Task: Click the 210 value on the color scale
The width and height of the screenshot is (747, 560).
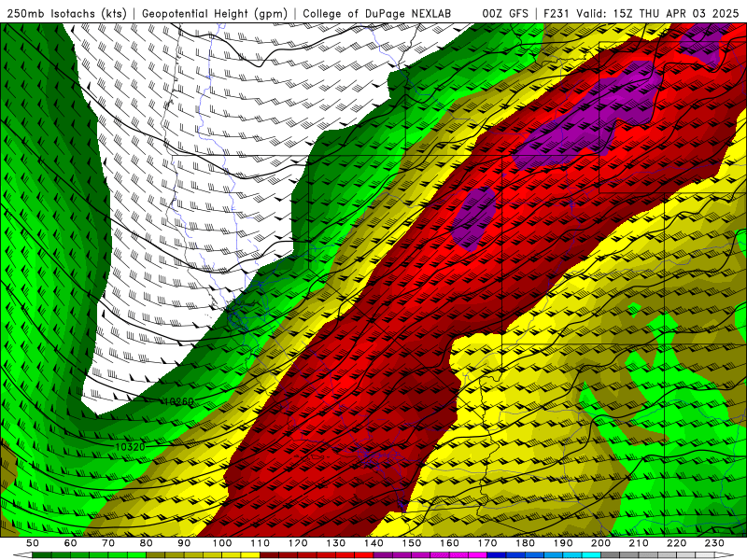Action: [640, 543]
